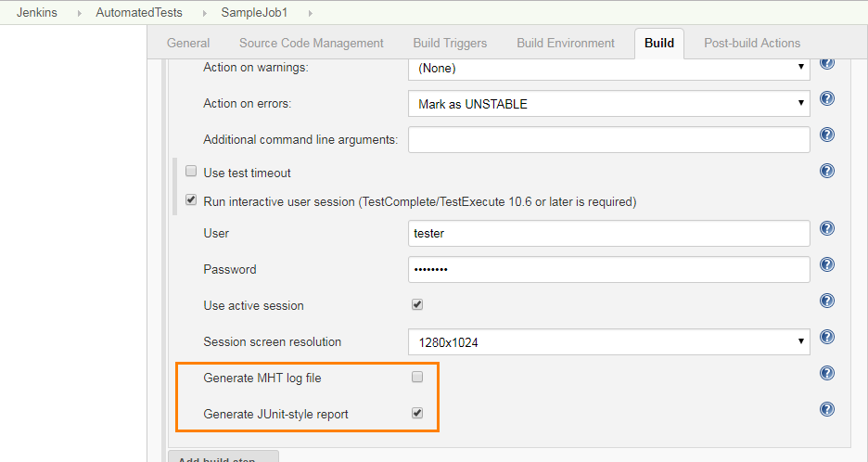The height and width of the screenshot is (462, 868).
Task: Open help for Generate MHT log file
Action: [x=827, y=373]
